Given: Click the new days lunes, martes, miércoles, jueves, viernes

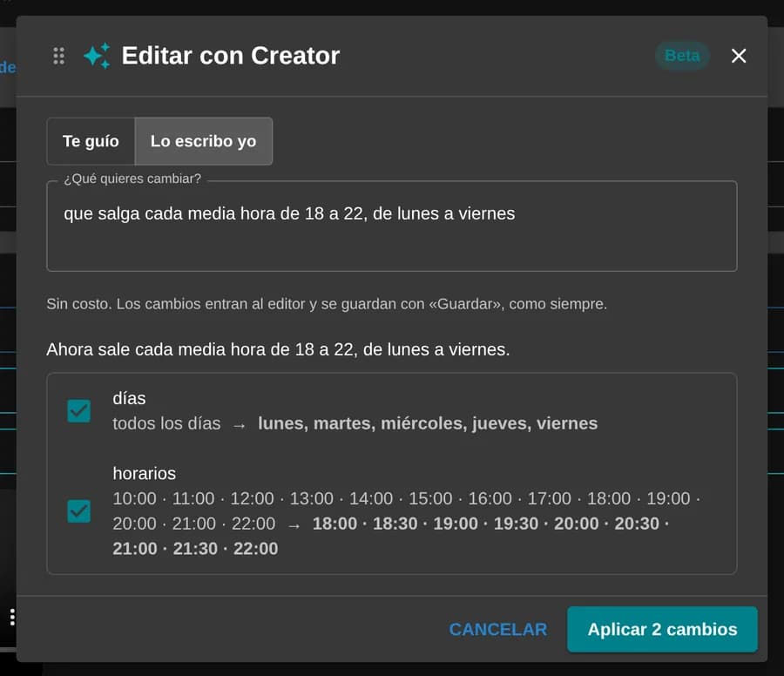Looking at the screenshot, I should click(x=428, y=423).
